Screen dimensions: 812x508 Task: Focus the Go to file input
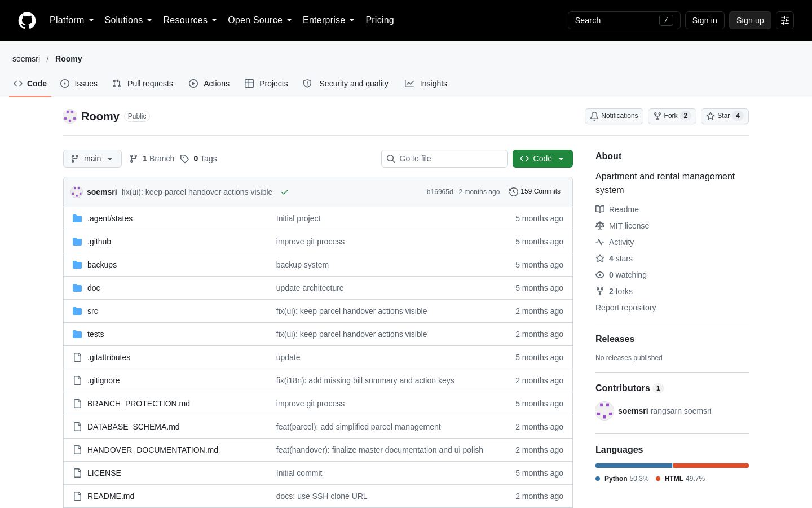(x=444, y=159)
